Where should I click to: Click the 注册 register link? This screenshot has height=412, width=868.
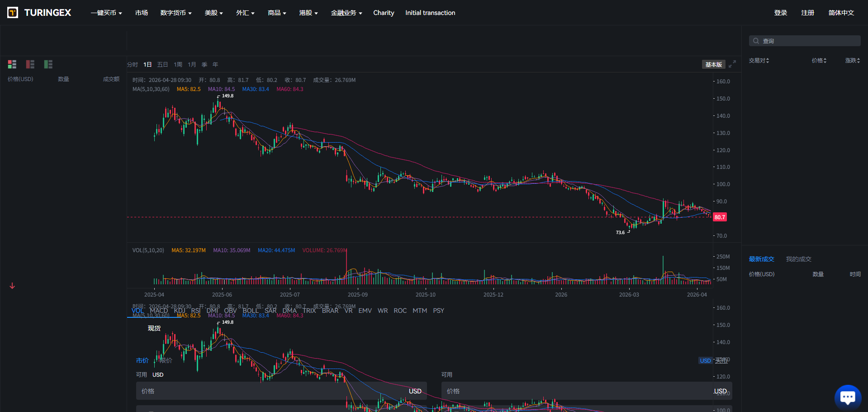pyautogui.click(x=807, y=13)
